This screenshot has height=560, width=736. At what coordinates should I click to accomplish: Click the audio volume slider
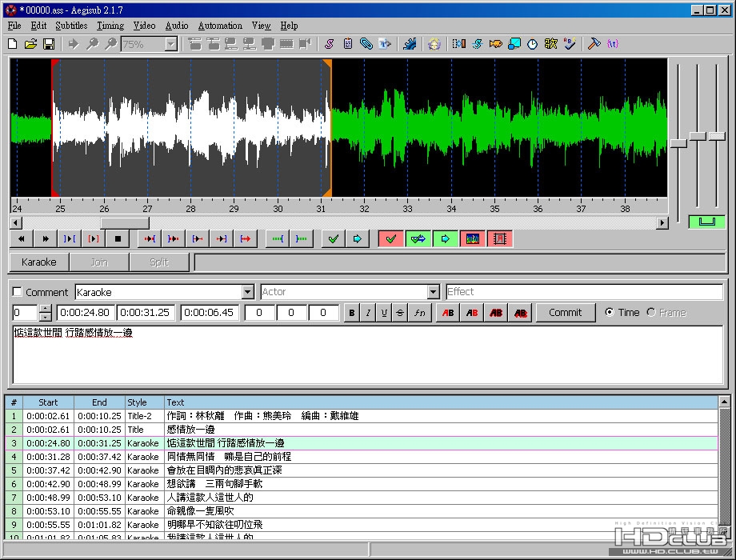click(x=717, y=136)
